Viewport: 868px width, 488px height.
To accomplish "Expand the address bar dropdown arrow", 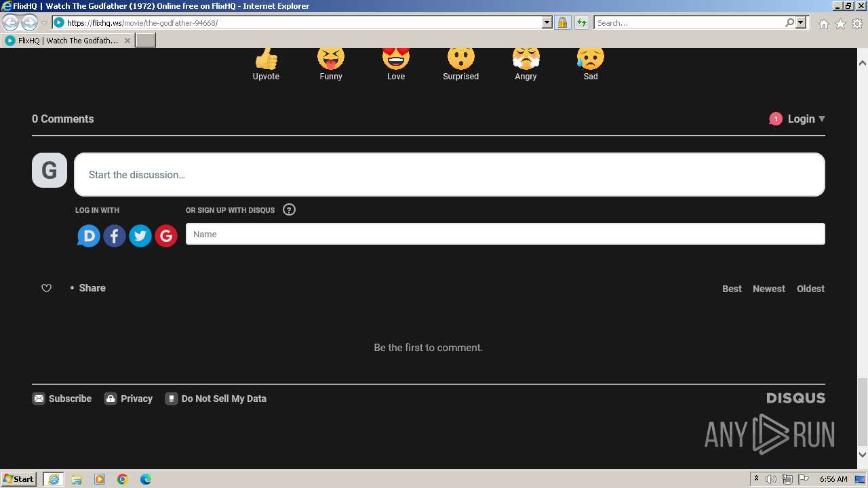I will (547, 22).
